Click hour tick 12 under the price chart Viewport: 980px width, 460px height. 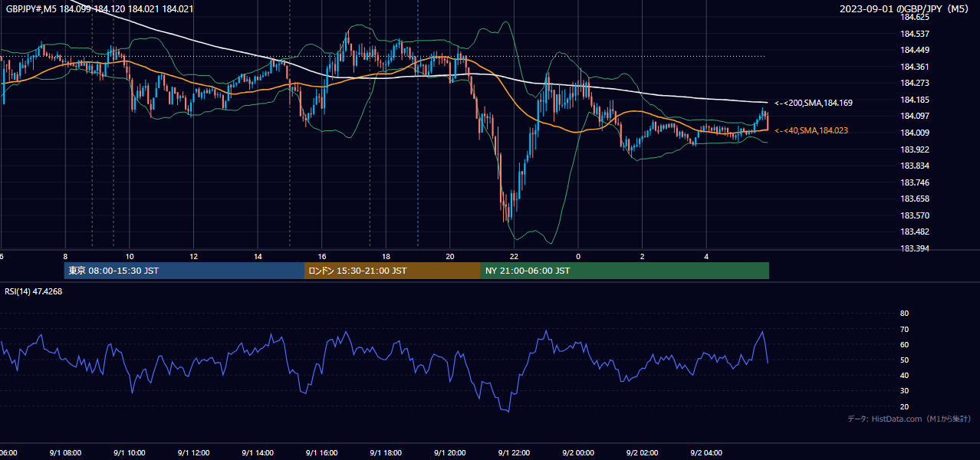tap(193, 256)
